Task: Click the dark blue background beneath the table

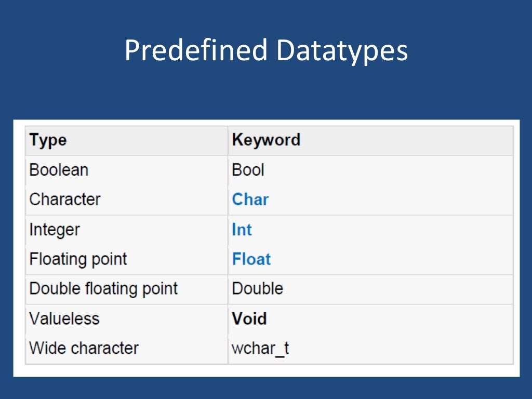Action: point(266,387)
